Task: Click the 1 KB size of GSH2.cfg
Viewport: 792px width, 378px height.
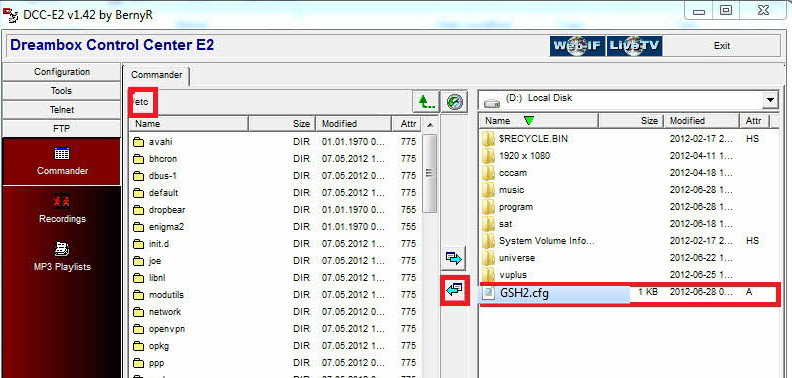Action: pyautogui.click(x=648, y=292)
